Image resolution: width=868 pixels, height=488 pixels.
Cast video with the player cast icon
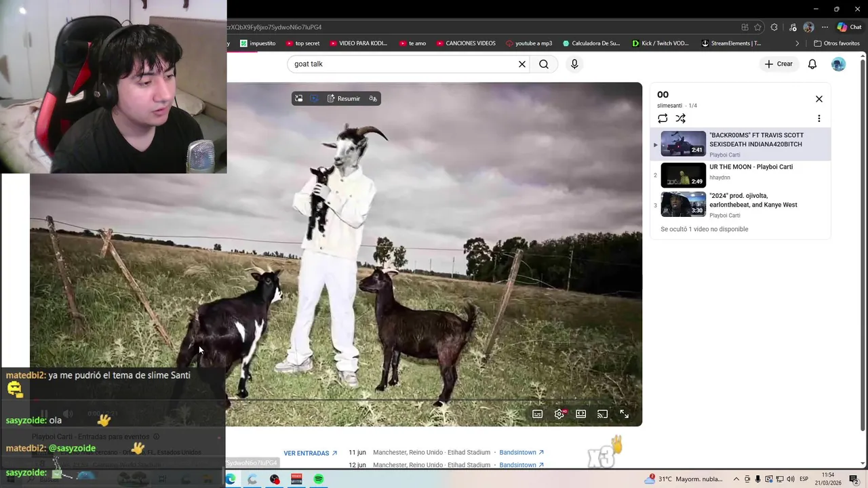(602, 414)
